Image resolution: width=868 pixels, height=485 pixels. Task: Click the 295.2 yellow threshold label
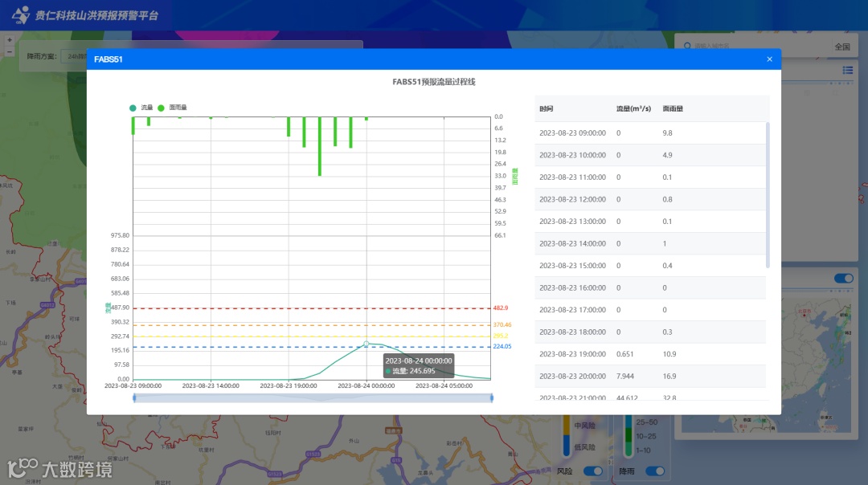501,336
